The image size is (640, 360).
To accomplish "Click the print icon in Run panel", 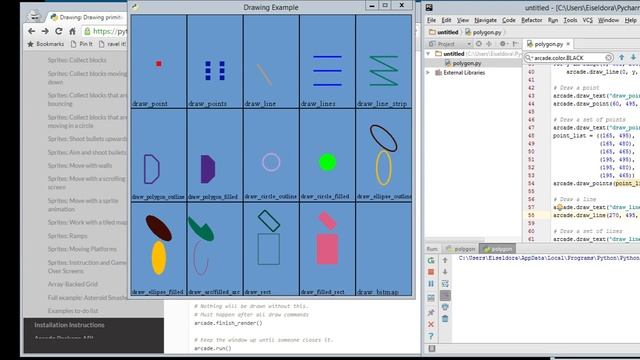I will click(x=445, y=307).
